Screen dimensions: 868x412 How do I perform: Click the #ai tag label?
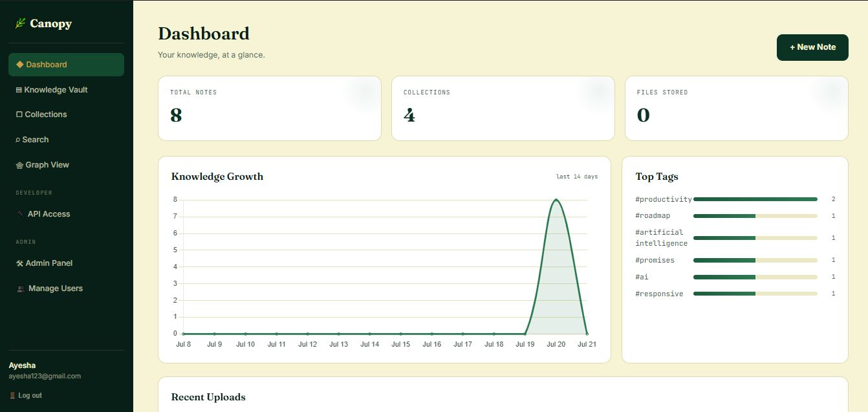click(642, 277)
